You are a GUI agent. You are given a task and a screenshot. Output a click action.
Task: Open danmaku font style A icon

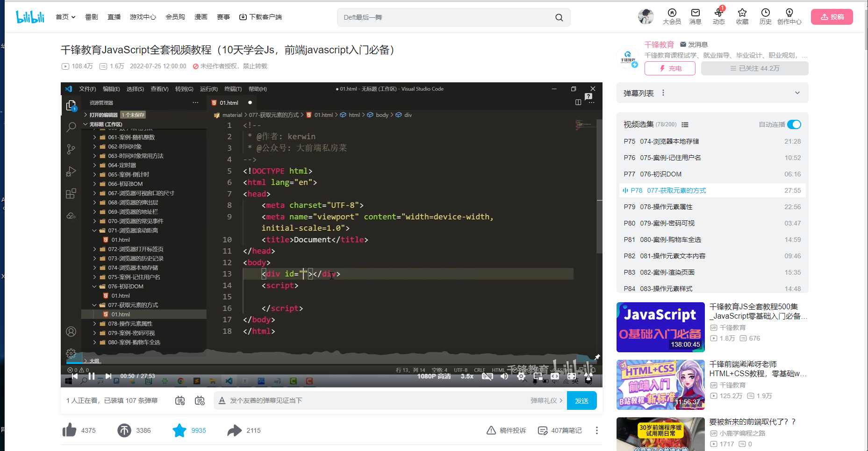tap(222, 400)
